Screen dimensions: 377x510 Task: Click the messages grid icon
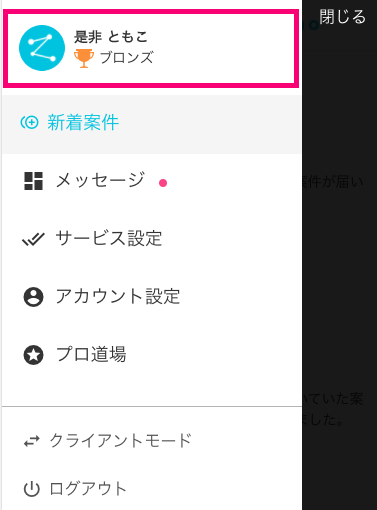pos(34,181)
